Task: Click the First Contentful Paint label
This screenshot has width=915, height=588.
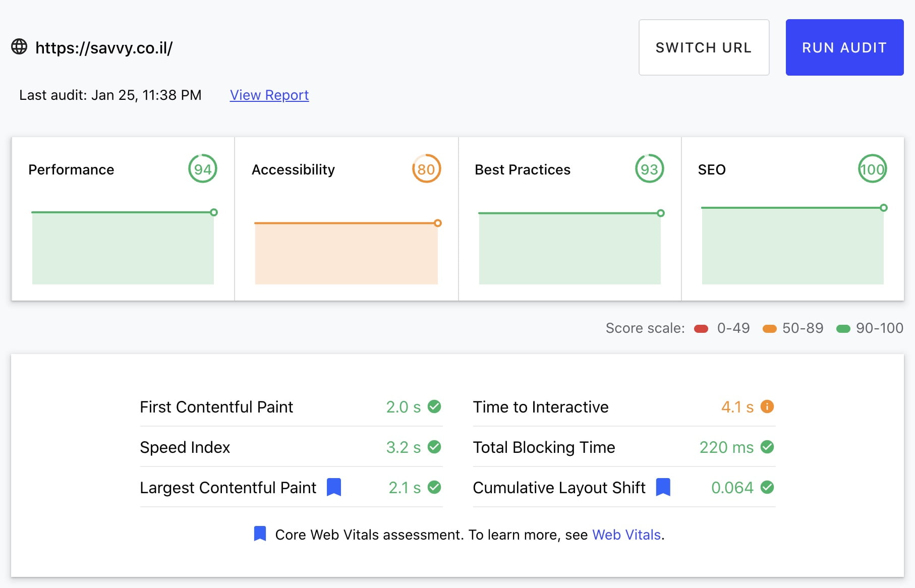Action: [x=216, y=407]
